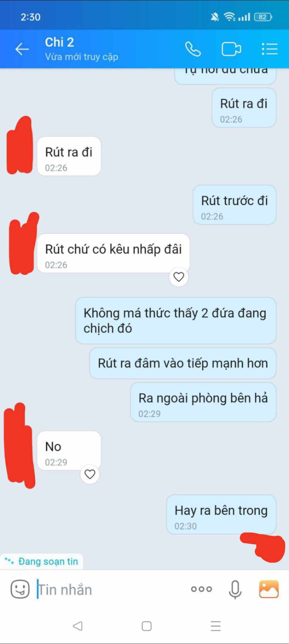
Task: Tap the Android home navigation button
Action: [146, 626]
